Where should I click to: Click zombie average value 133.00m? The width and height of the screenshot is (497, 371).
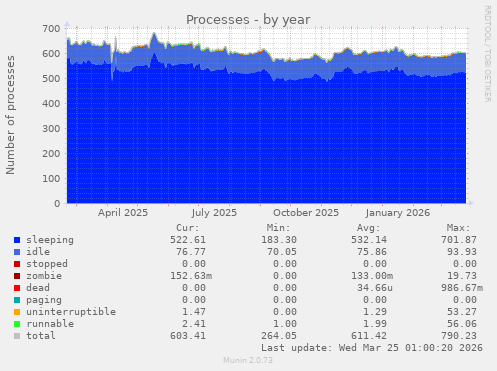372,276
